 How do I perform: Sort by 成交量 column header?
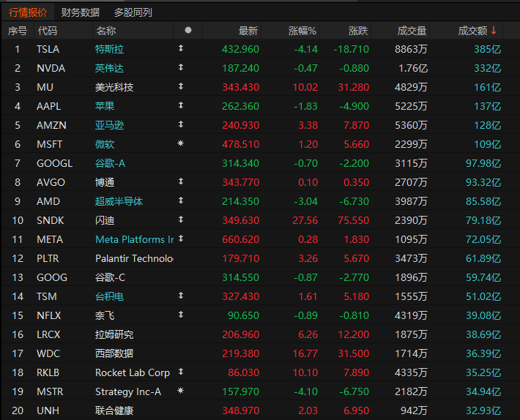(x=412, y=31)
